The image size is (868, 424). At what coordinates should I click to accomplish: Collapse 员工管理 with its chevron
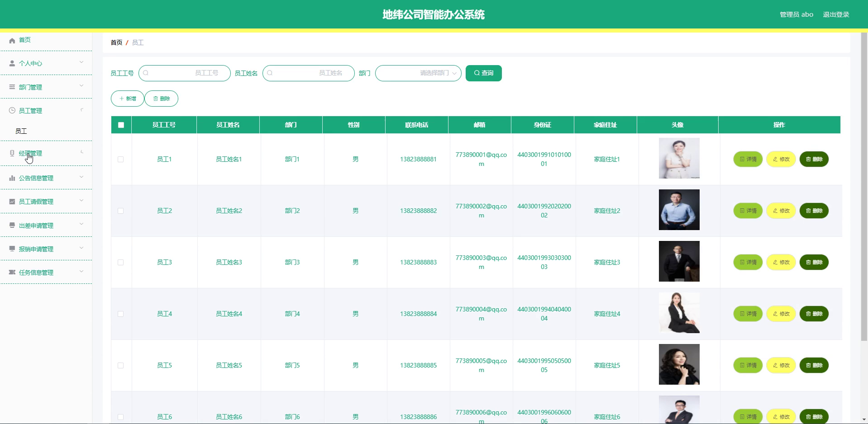coord(81,110)
